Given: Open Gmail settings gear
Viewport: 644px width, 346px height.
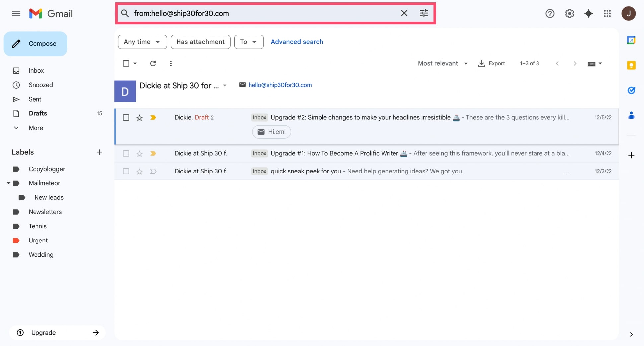Looking at the screenshot, I should [569, 13].
